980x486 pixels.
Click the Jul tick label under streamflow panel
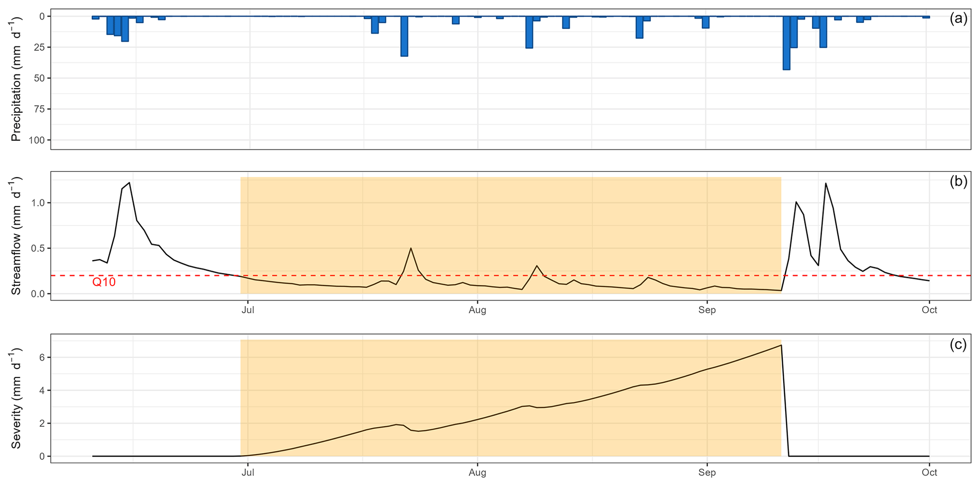[x=247, y=310]
